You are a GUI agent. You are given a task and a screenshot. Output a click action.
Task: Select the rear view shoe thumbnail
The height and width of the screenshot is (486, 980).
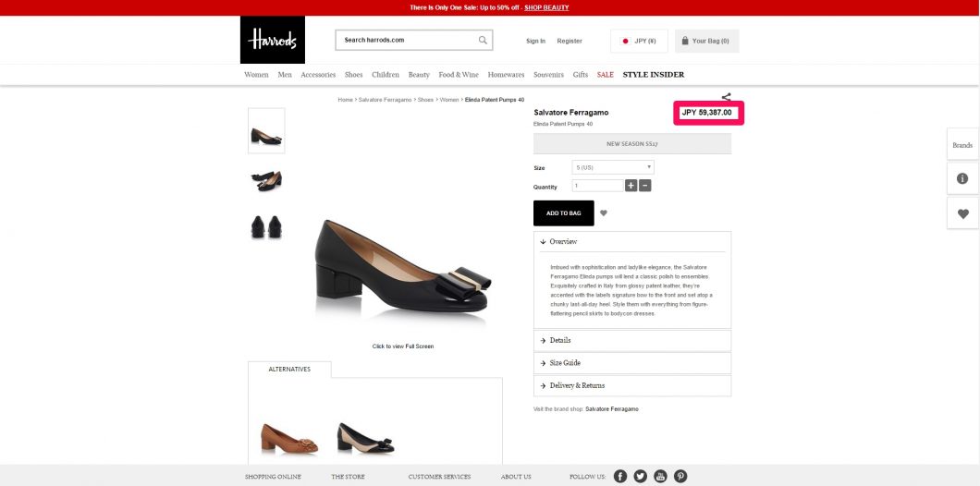click(266, 226)
